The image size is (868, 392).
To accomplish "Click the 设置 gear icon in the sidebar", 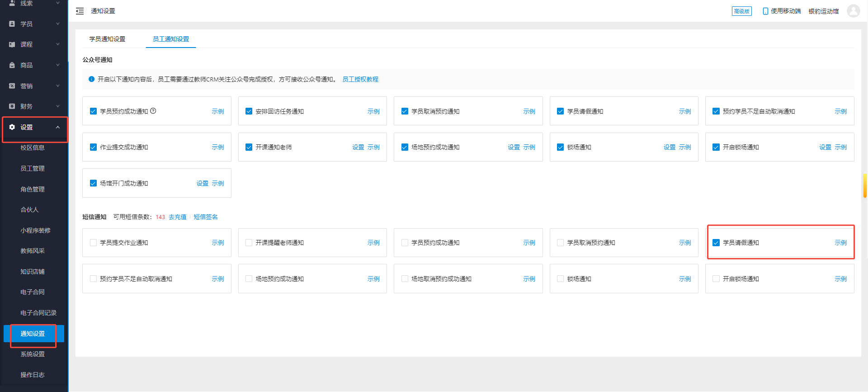I will pyautogui.click(x=12, y=127).
